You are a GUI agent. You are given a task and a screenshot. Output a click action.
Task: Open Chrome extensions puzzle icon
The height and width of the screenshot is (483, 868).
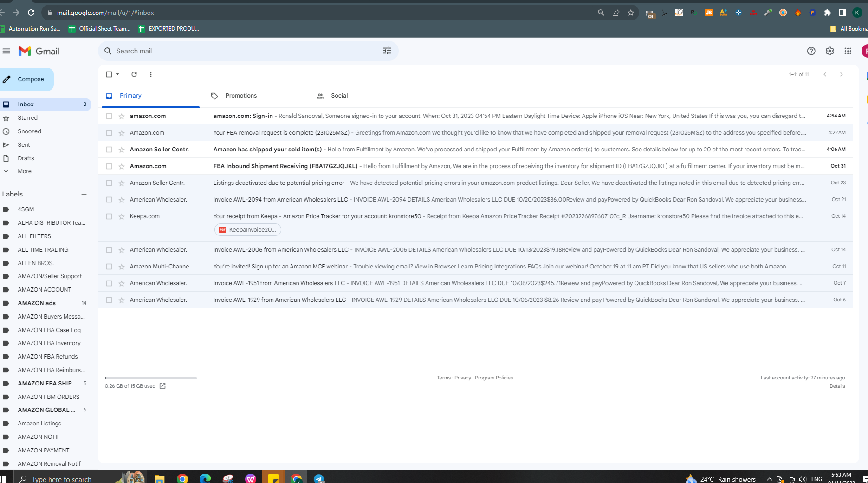point(828,13)
